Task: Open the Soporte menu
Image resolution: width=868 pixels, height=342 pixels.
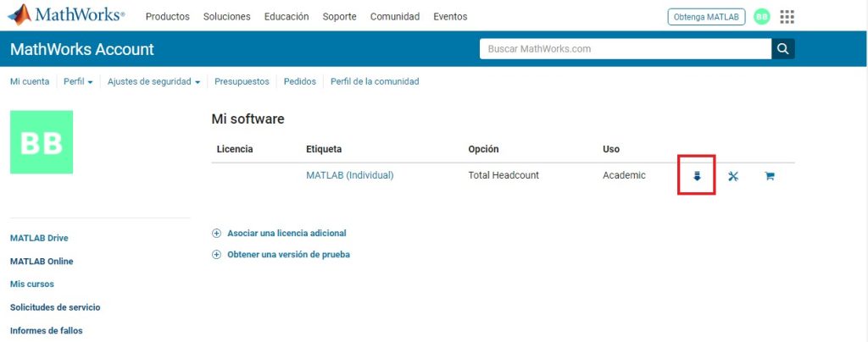Action: (339, 17)
